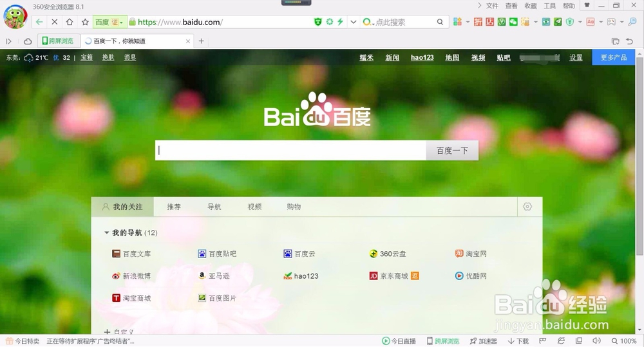Open the 100% zoom level control

(624, 341)
